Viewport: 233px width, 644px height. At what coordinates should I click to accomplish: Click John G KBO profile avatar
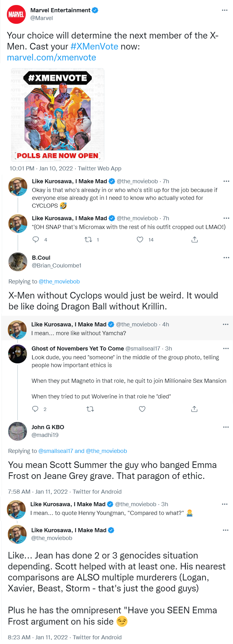tap(18, 431)
